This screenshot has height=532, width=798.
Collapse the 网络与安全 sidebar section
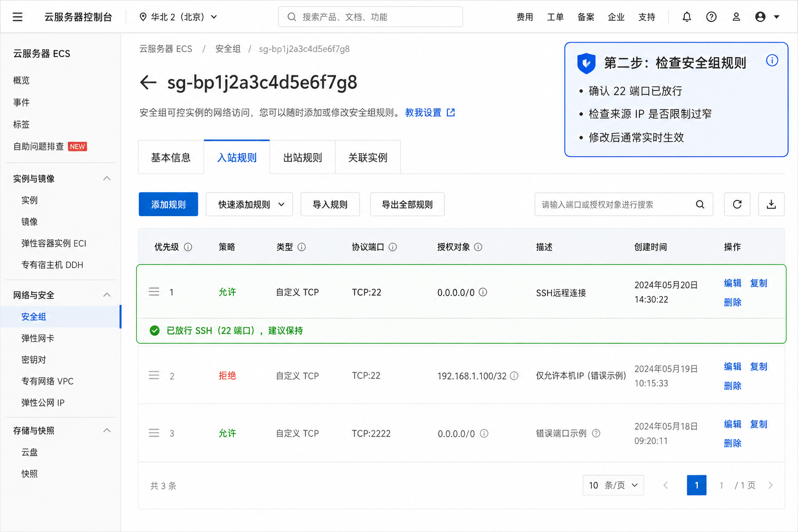(107, 295)
